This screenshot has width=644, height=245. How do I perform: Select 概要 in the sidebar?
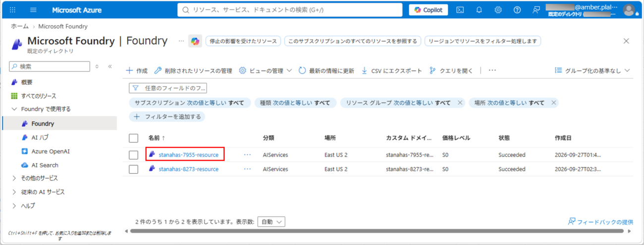click(27, 82)
